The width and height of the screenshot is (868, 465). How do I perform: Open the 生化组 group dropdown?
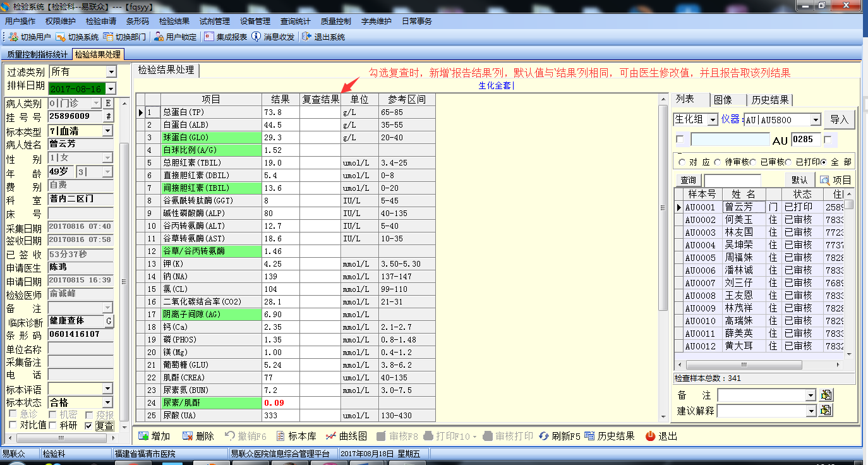pyautogui.click(x=713, y=119)
